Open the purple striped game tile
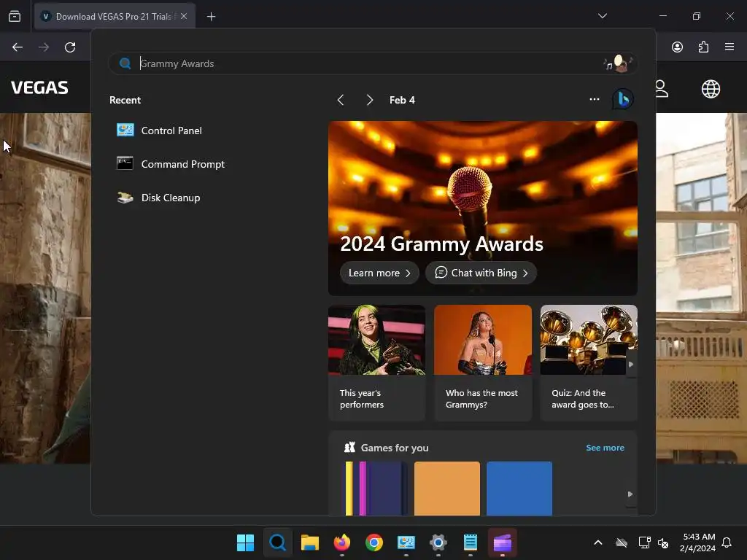 click(376, 488)
